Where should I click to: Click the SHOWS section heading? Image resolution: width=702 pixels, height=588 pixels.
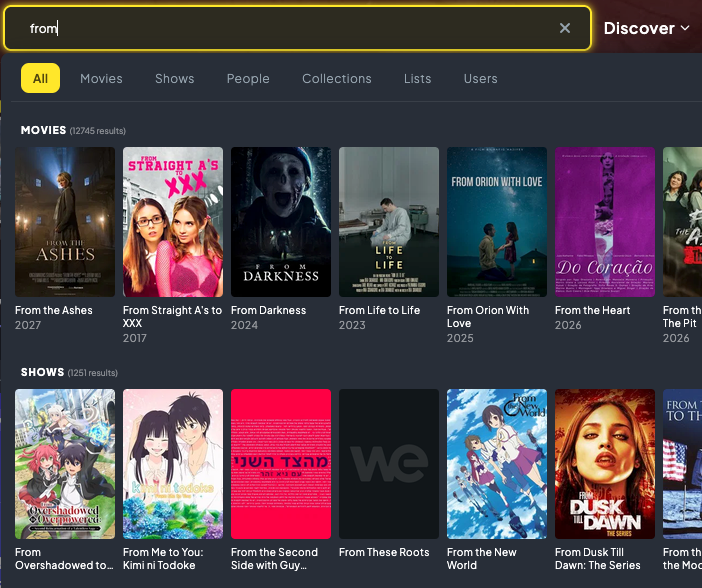pos(43,372)
